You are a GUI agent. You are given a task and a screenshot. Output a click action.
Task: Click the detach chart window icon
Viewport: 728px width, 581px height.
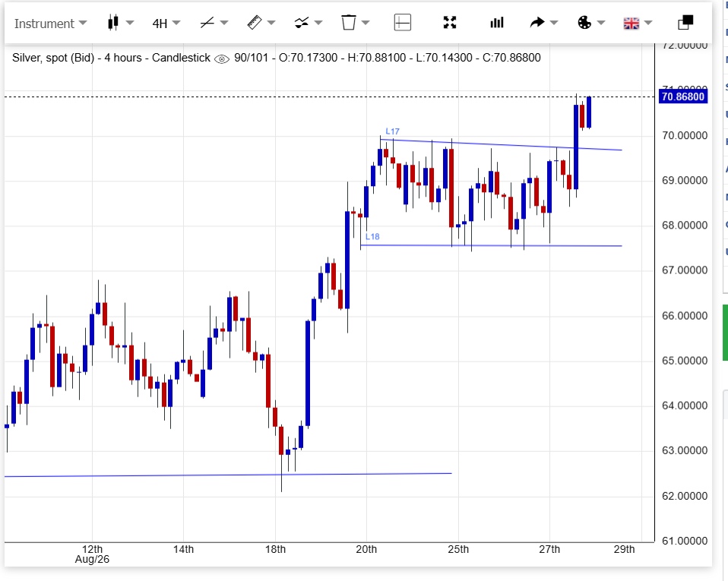pyautogui.click(x=685, y=22)
